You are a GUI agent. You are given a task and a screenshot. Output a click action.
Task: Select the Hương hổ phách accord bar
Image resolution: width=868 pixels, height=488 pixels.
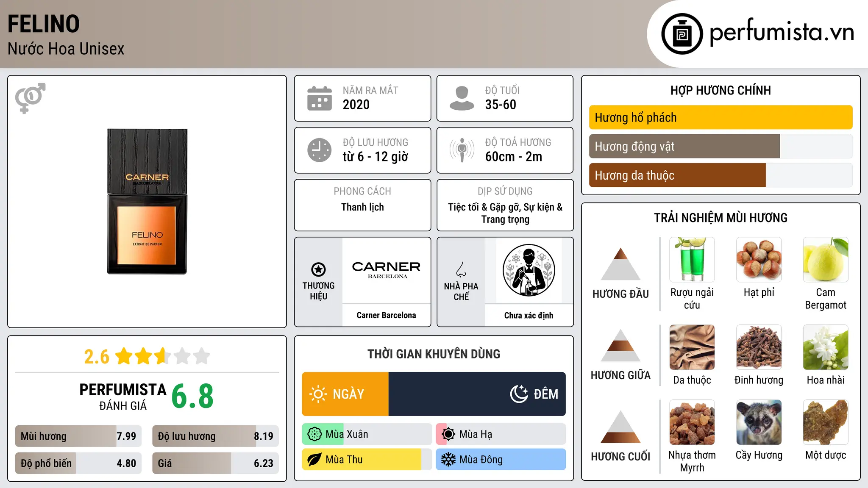[721, 117]
